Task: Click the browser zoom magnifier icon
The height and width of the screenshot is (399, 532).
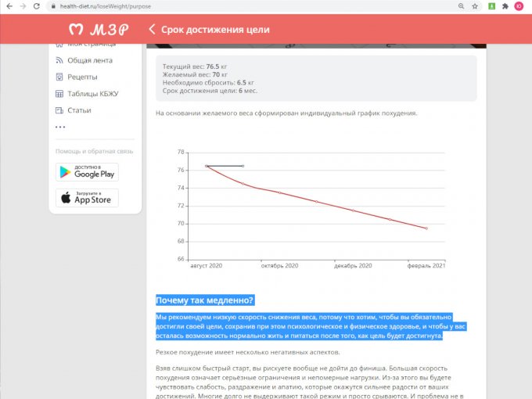Action: (x=462, y=5)
